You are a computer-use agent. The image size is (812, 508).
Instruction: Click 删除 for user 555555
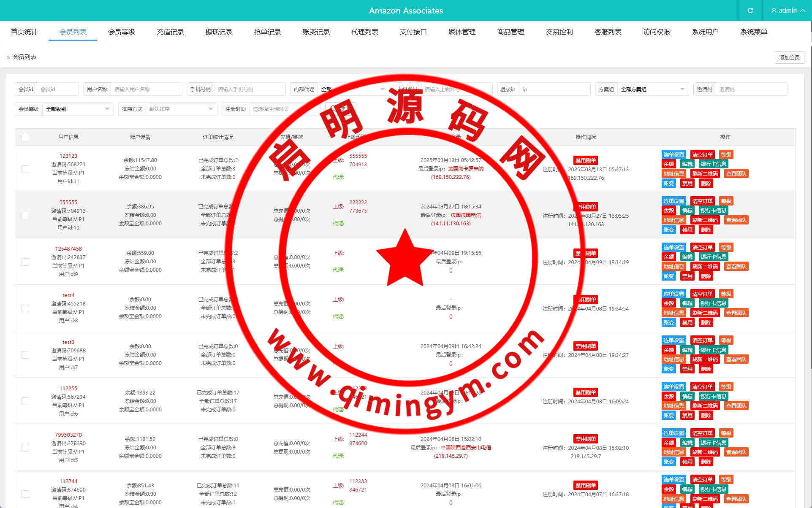[706, 230]
